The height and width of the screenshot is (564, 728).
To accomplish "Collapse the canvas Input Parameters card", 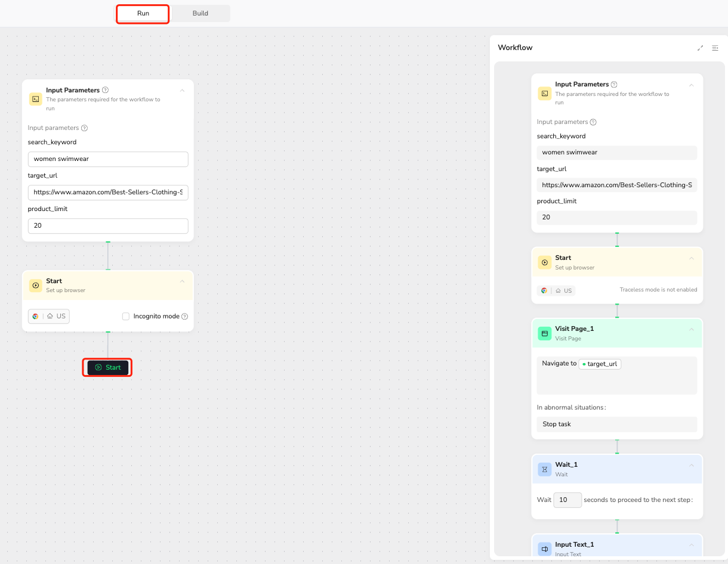I will [182, 91].
